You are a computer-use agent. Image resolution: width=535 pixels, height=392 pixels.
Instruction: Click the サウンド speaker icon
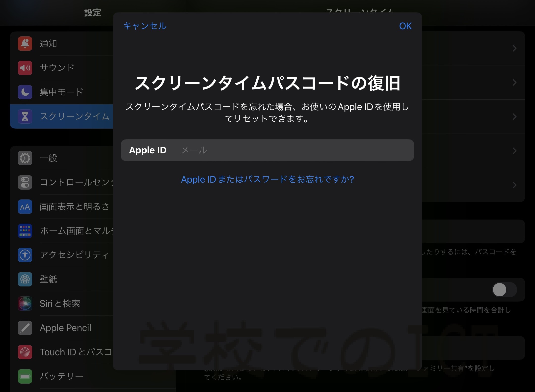pos(25,68)
